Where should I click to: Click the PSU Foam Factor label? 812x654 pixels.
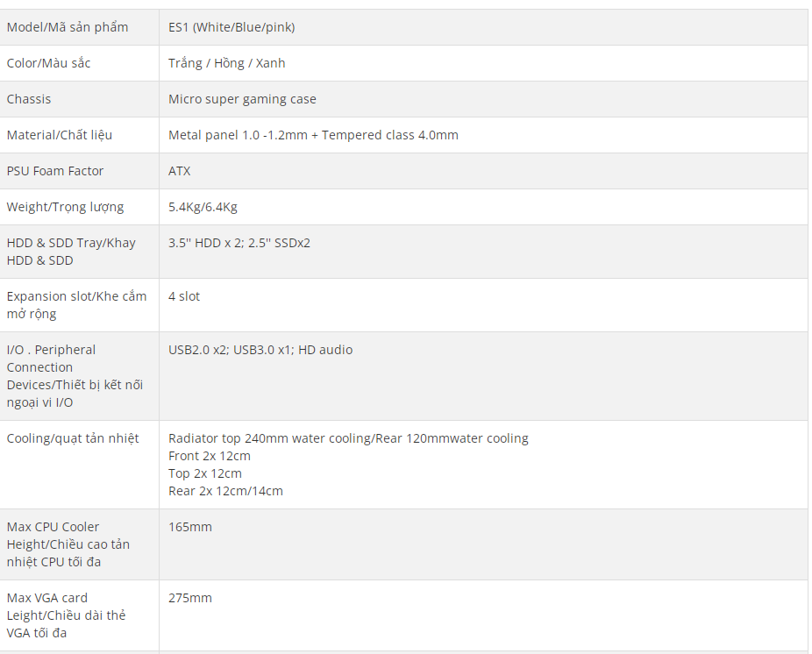pos(55,171)
